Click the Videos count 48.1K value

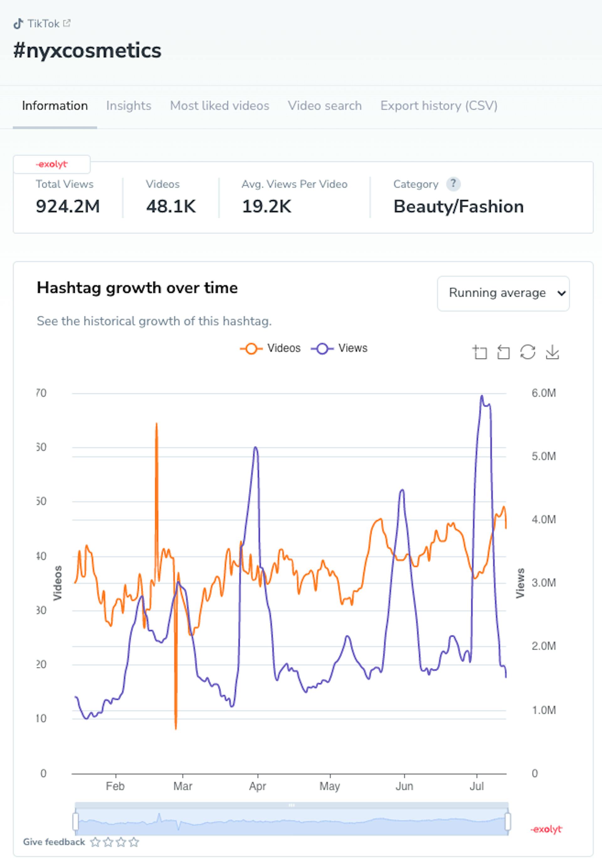(171, 206)
